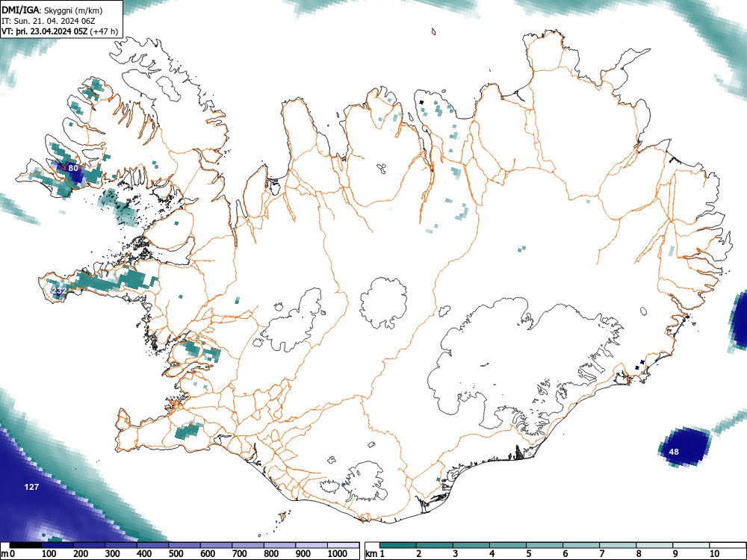Click the '900' label on the meter scale
747x560 pixels.
303,554
